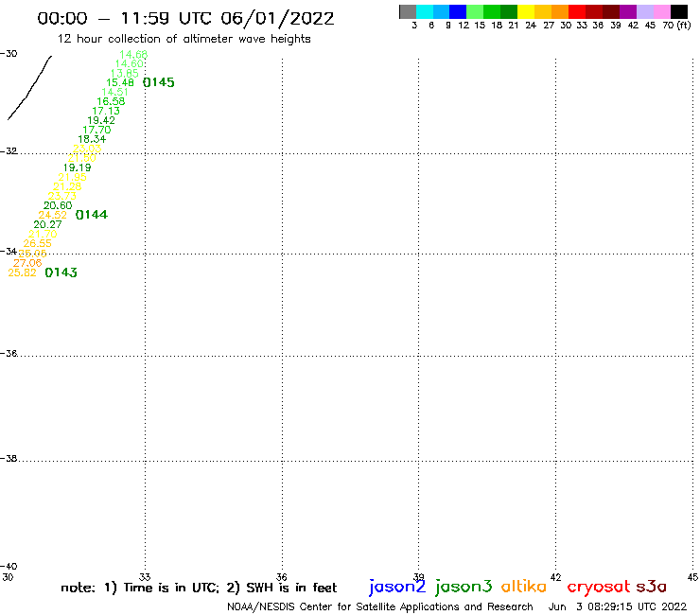The width and height of the screenshot is (700, 615).
Task: Click the 0144 time label
Action: coord(92,215)
